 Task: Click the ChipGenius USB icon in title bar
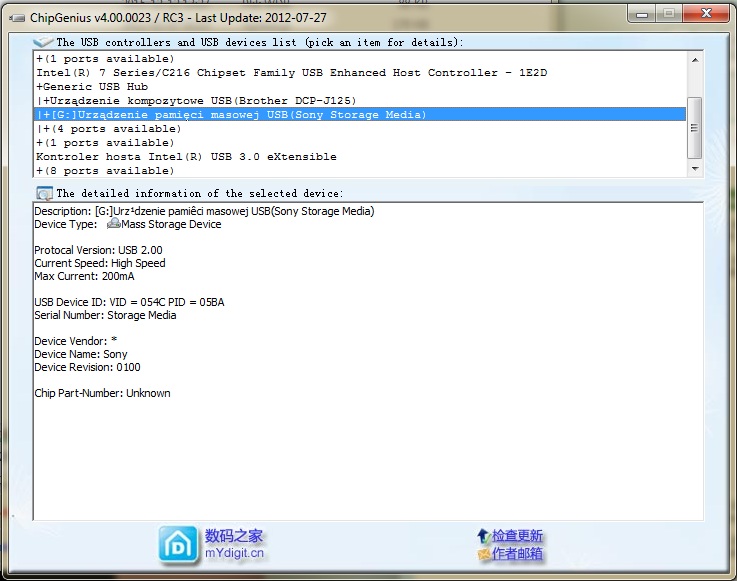(x=17, y=18)
